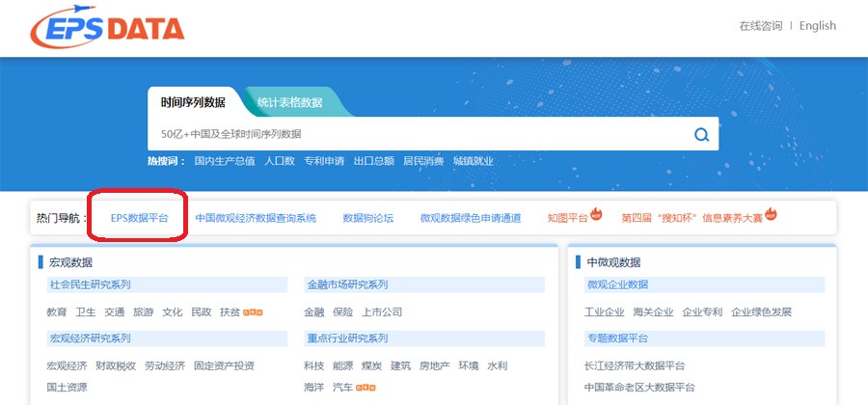The height and width of the screenshot is (405, 868).
Task: Search hot term 居民消费
Action: (x=423, y=162)
